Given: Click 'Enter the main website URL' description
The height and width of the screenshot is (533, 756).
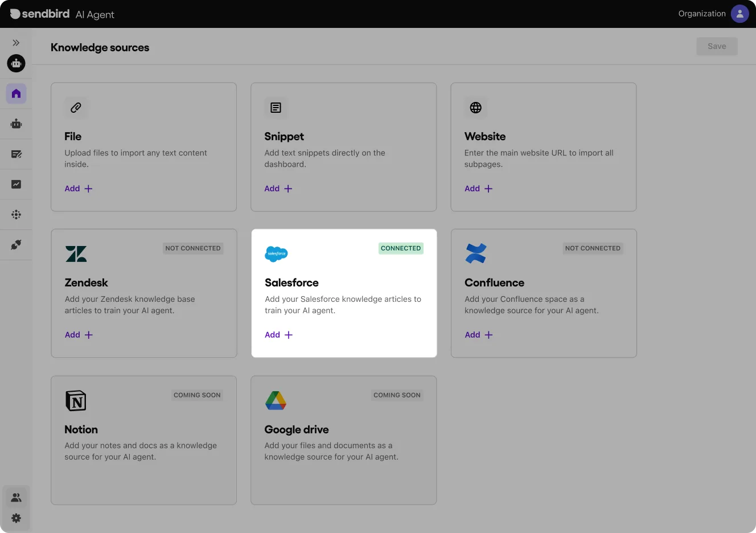Looking at the screenshot, I should [x=539, y=158].
